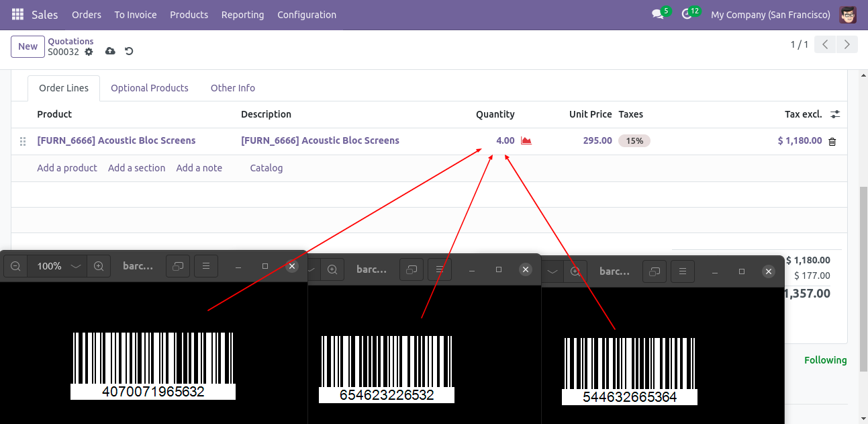
Task: Click the drag handle of the Acoustic Bloc Screens line
Action: (23, 141)
